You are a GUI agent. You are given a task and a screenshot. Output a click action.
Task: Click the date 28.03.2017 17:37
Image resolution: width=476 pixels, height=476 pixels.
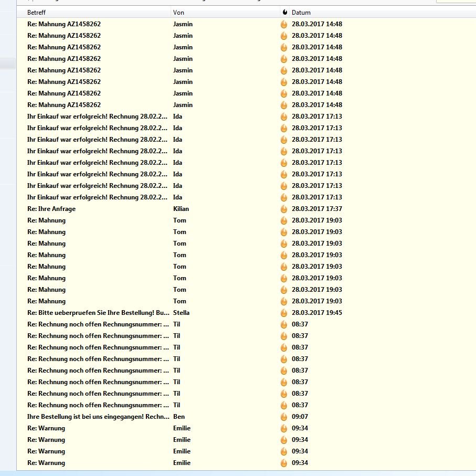click(317, 209)
